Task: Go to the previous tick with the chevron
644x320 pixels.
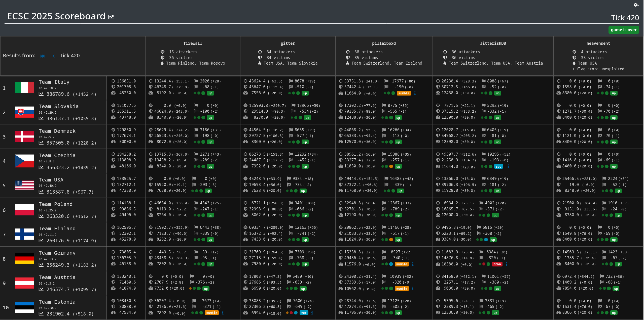Action: [53, 56]
